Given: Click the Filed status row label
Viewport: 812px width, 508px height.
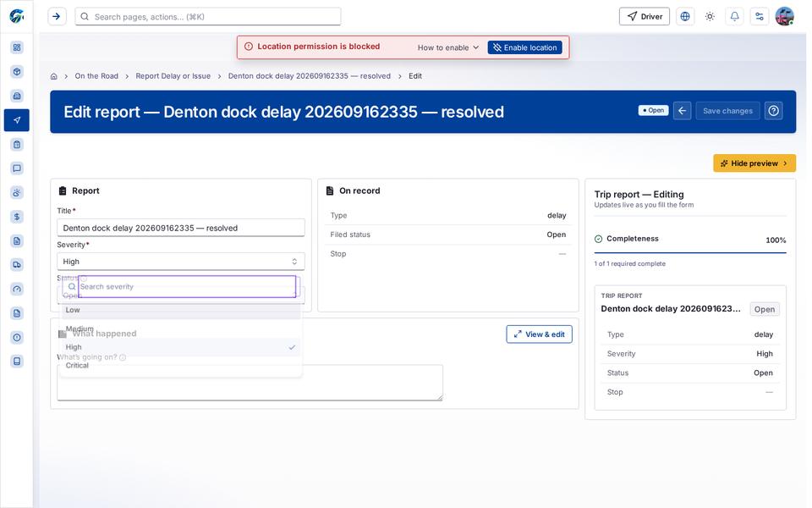Looking at the screenshot, I should click(350, 235).
